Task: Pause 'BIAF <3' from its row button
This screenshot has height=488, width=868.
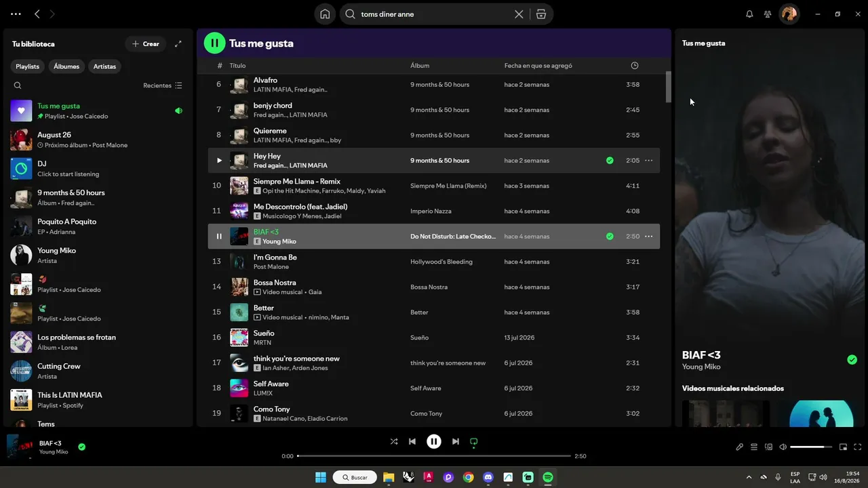Action: click(x=218, y=237)
